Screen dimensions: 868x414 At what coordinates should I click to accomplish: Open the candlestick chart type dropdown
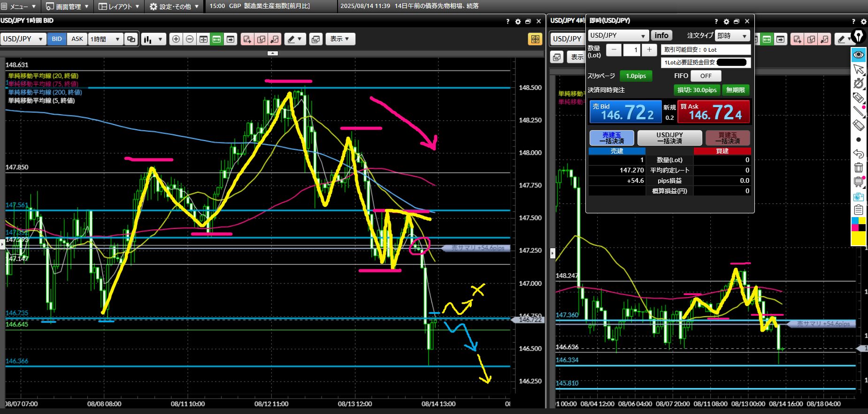154,39
